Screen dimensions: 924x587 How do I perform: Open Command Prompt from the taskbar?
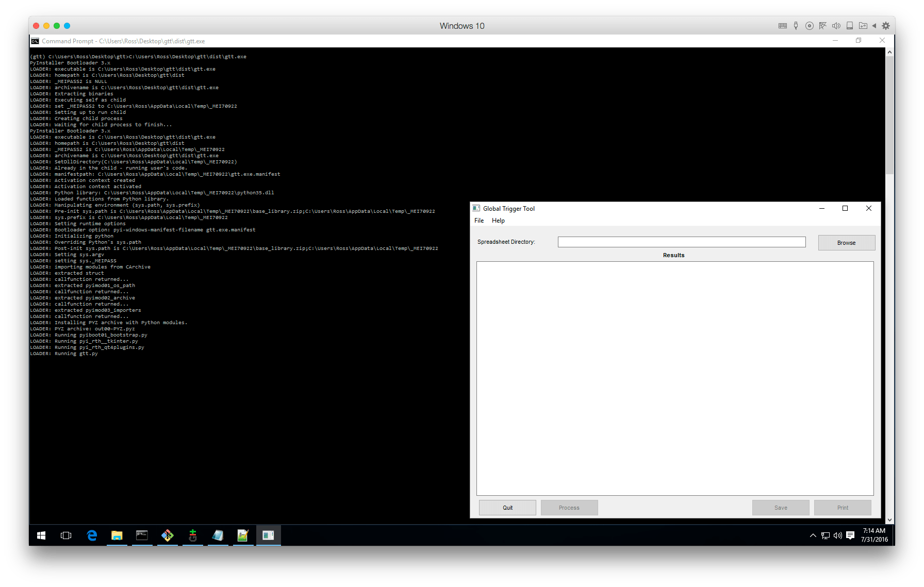coord(142,535)
